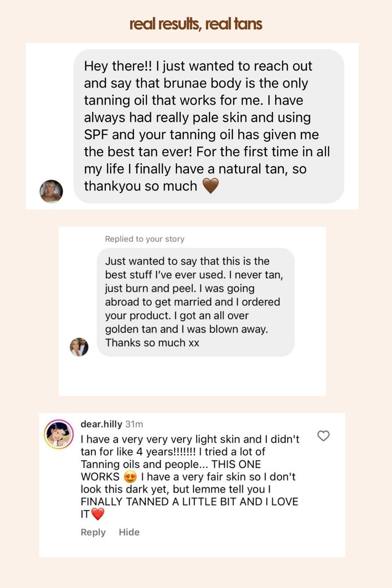The image size is (392, 588).
Task: Like the dear.hilly comment with heart outline
Action: click(323, 436)
